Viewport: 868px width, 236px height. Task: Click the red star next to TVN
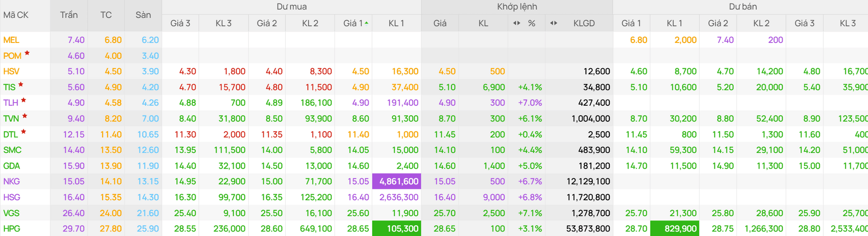[x=25, y=116]
